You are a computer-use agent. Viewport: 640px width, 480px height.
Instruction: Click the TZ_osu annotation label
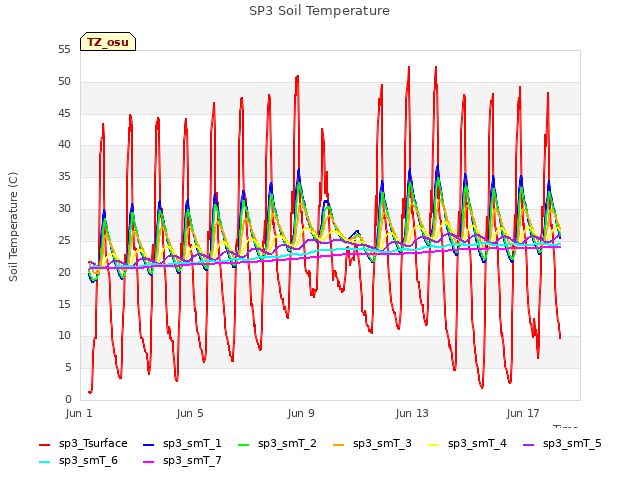point(108,42)
